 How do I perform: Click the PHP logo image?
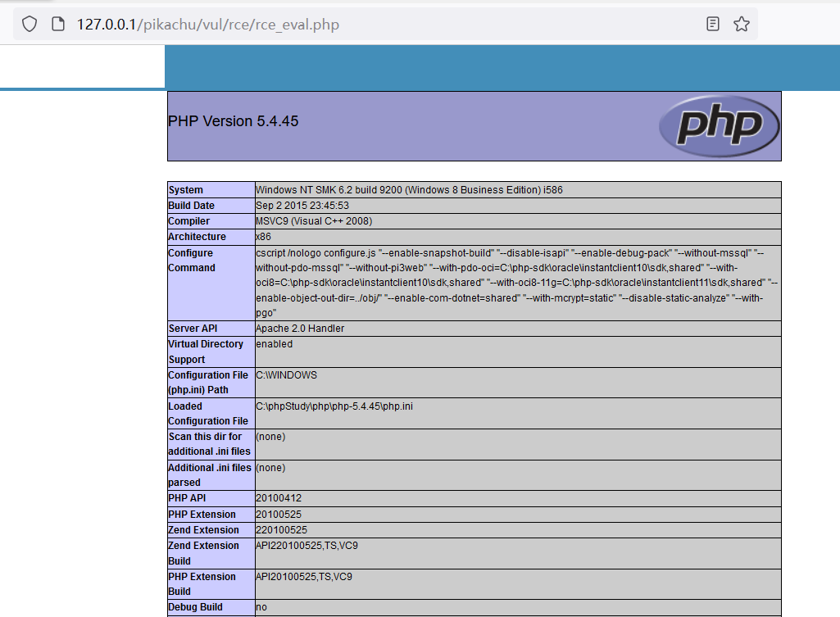[x=719, y=126]
